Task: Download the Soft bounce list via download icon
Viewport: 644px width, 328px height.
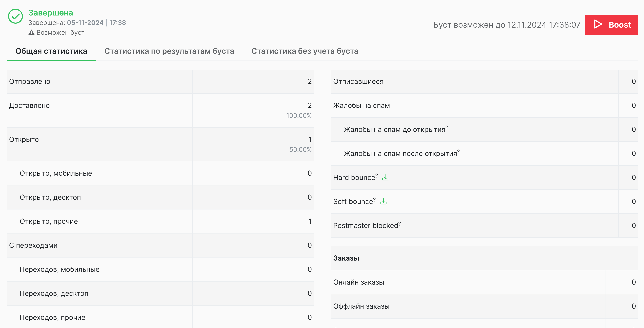Action: 384,202
